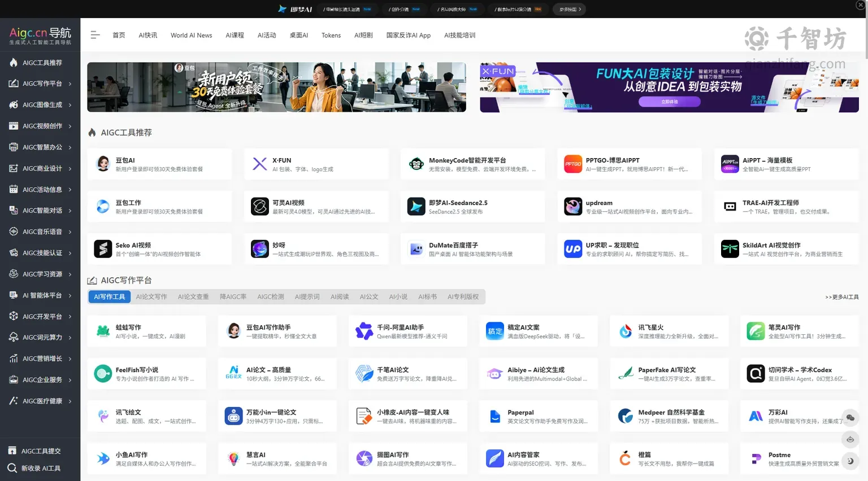Open the MonkeyCode智能开发平台 icon

(416, 164)
